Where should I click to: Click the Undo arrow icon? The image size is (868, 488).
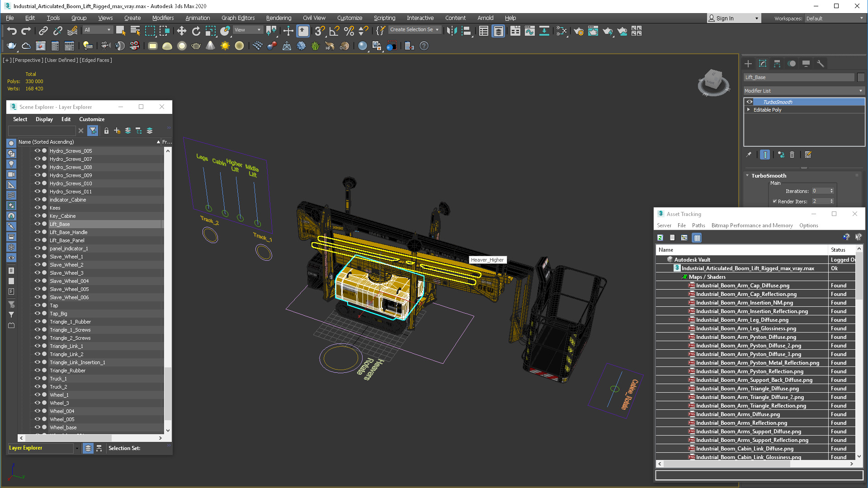[12, 31]
